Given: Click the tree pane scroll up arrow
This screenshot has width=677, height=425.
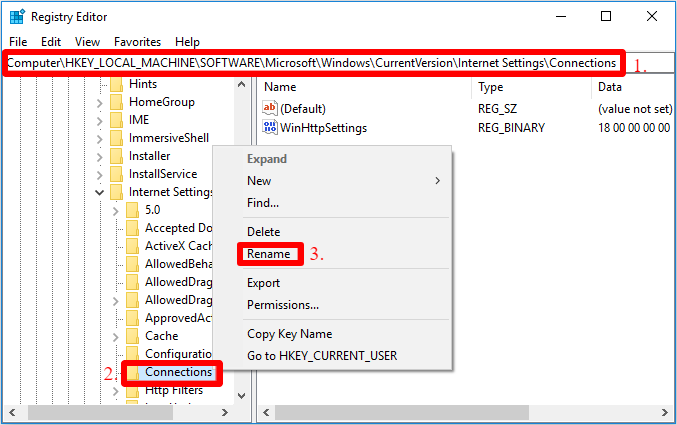Looking at the screenshot, I should click(242, 84).
